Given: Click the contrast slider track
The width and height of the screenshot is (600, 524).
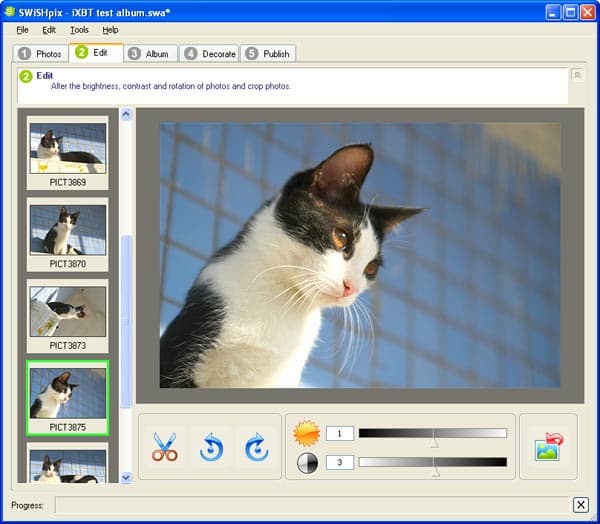Looking at the screenshot, I should point(433,462).
